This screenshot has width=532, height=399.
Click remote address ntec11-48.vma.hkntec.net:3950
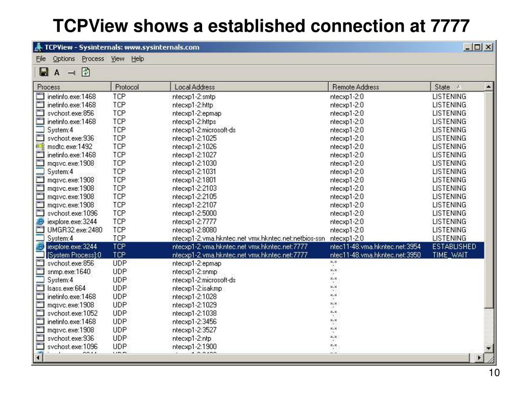click(375, 255)
